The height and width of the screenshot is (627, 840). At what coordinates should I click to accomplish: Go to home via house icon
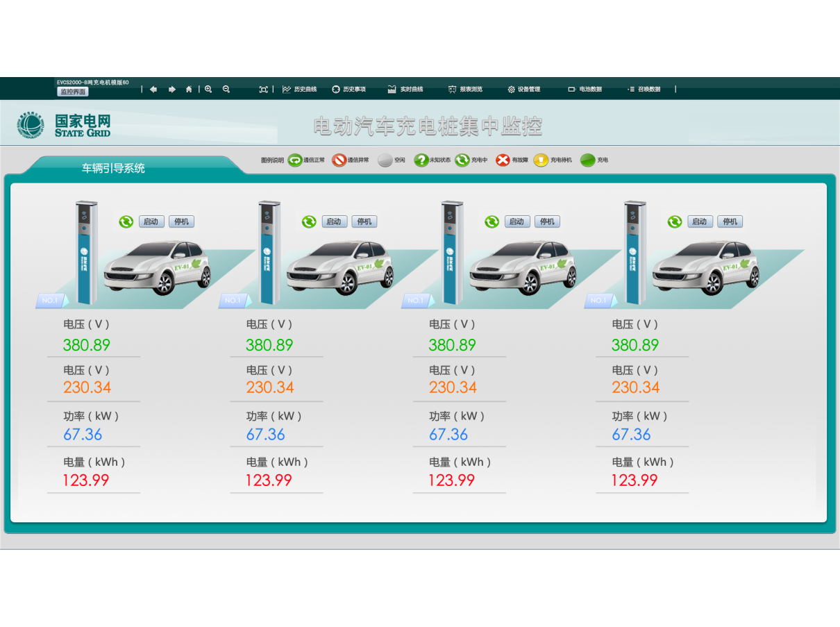pyautogui.click(x=189, y=90)
